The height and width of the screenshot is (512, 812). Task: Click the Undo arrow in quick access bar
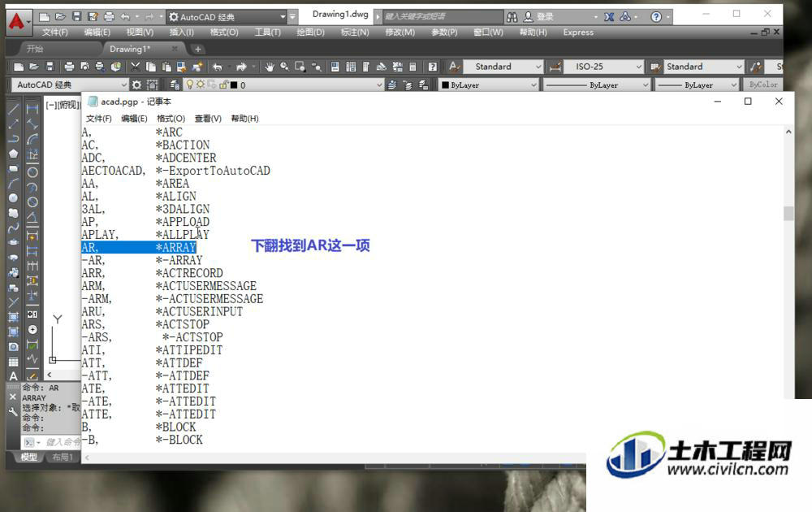coord(125,17)
